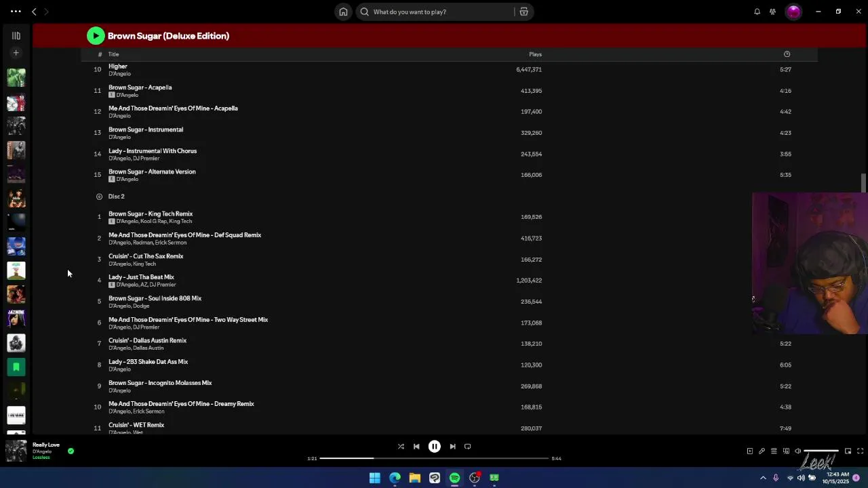This screenshot has height=488, width=868.
Task: Open artist link Kool G Rap
Action: pyautogui.click(x=153, y=221)
